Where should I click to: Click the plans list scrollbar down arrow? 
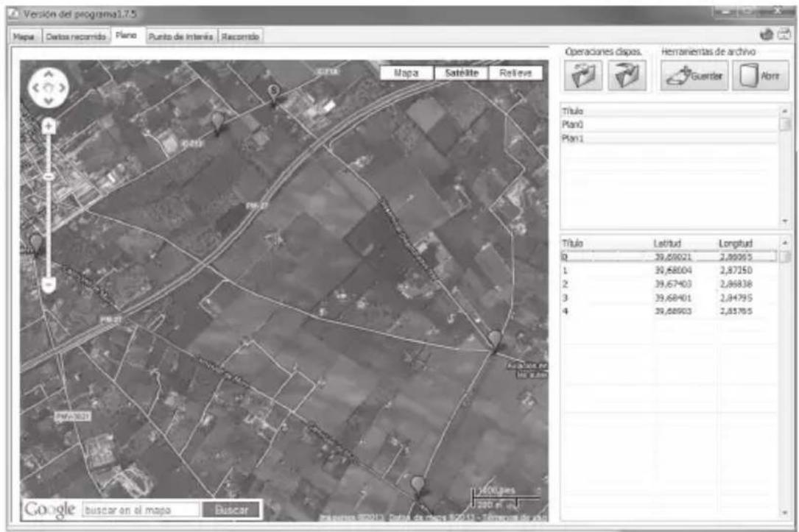click(785, 221)
